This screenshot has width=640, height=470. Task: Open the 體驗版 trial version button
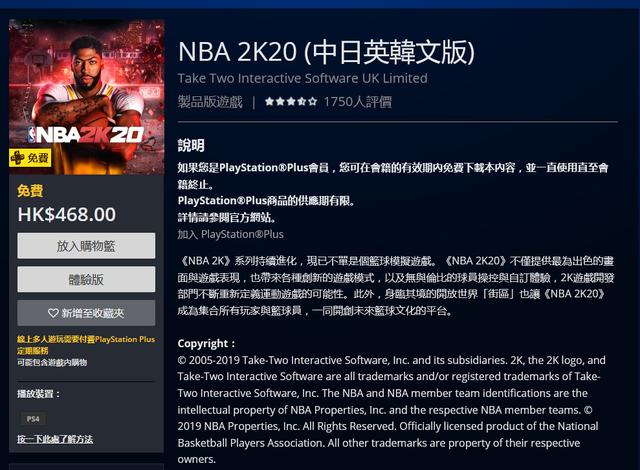click(x=86, y=279)
